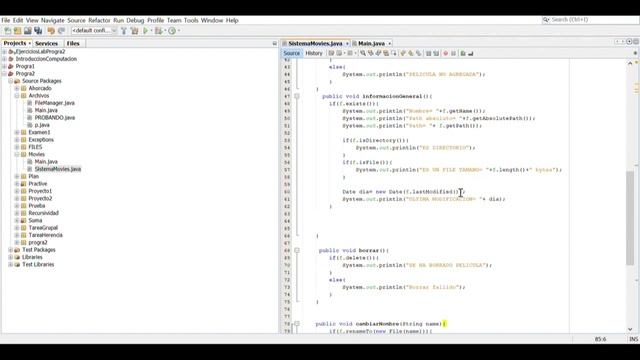Open the Debug Project dropdown arrow
The width and height of the screenshot is (640, 360).
164,31
